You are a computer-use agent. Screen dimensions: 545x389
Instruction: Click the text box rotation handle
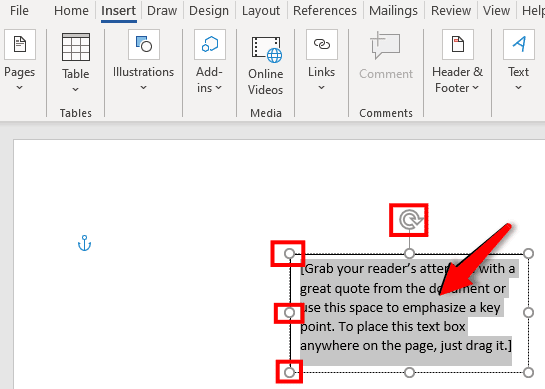coord(409,220)
